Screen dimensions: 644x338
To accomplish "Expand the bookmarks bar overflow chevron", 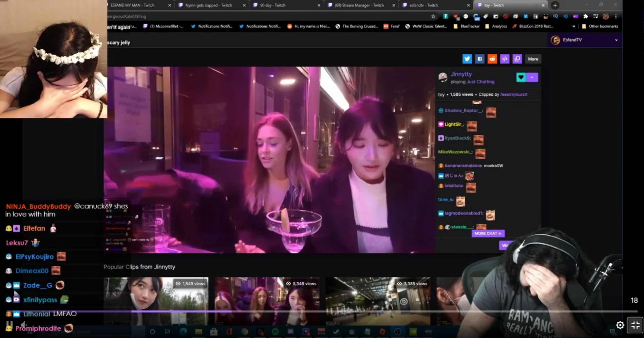I will click(574, 26).
